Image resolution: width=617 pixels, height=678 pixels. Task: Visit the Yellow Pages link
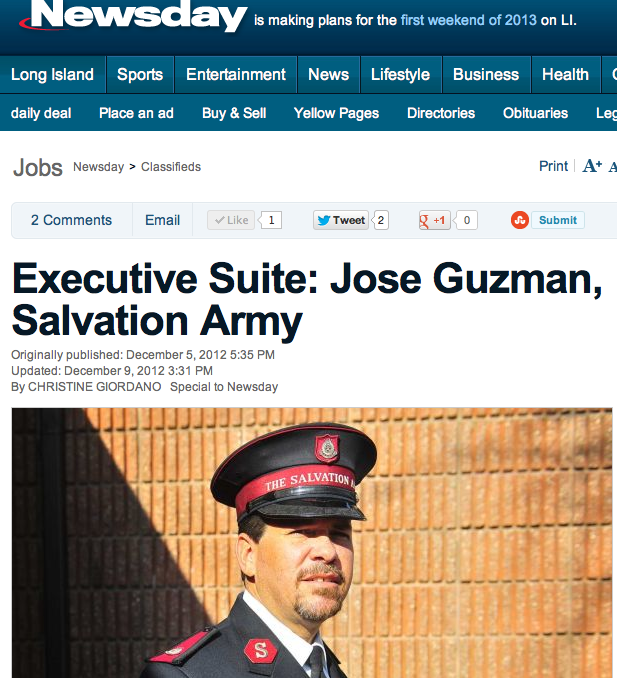[x=336, y=113]
